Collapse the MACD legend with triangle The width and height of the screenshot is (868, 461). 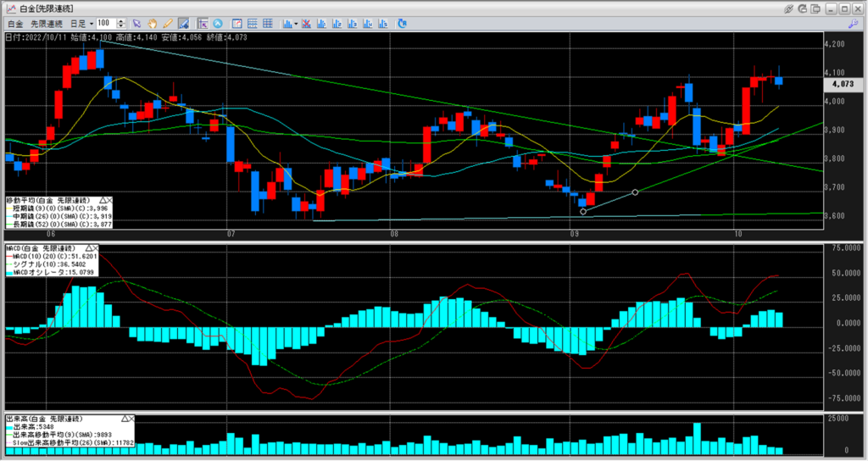88,248
